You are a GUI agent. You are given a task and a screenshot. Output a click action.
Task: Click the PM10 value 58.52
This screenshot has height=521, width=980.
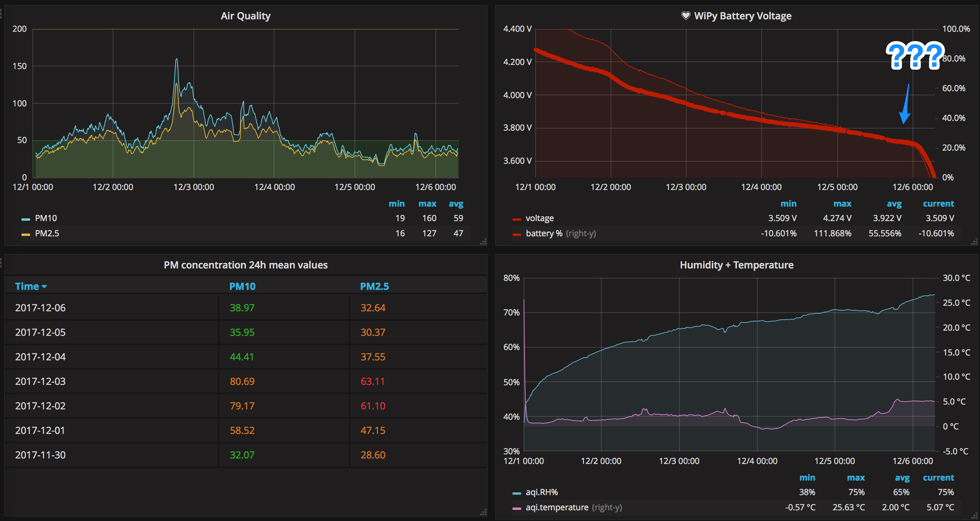[242, 430]
